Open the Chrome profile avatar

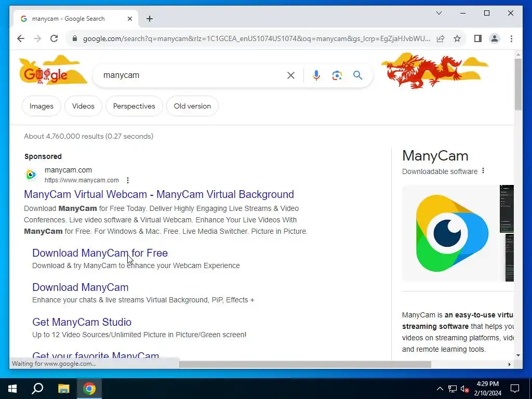tap(495, 38)
